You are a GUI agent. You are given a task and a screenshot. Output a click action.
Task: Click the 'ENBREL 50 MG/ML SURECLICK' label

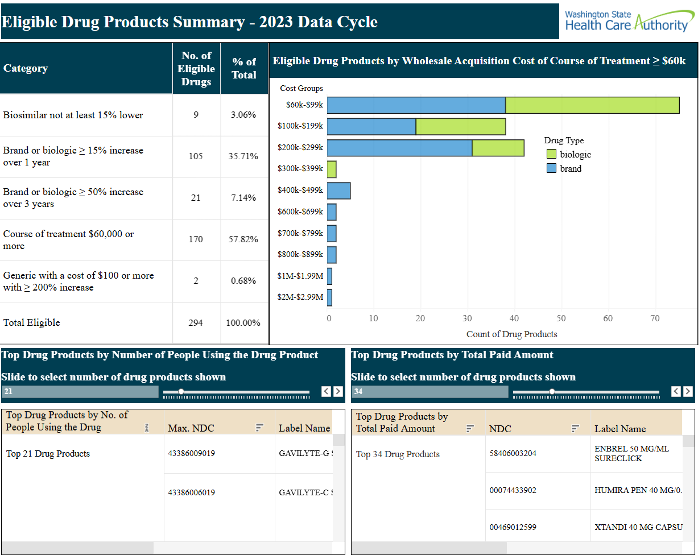click(632, 454)
